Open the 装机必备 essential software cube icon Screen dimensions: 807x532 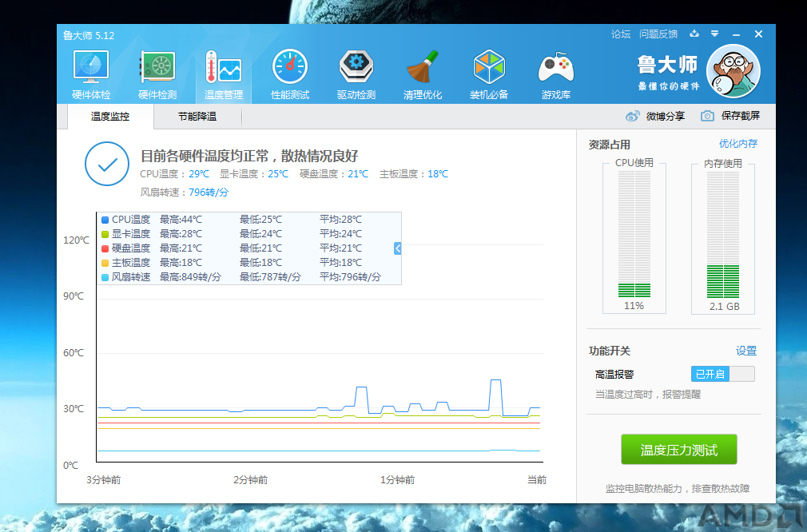click(489, 75)
